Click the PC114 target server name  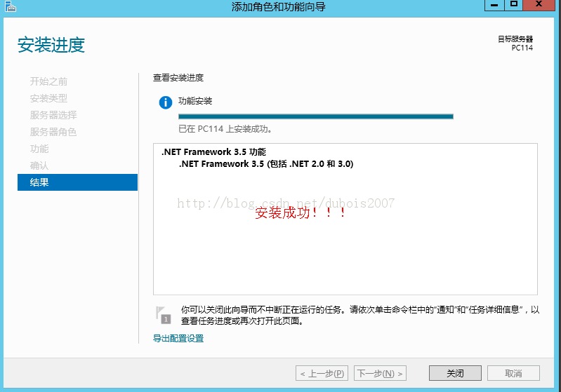click(x=522, y=48)
